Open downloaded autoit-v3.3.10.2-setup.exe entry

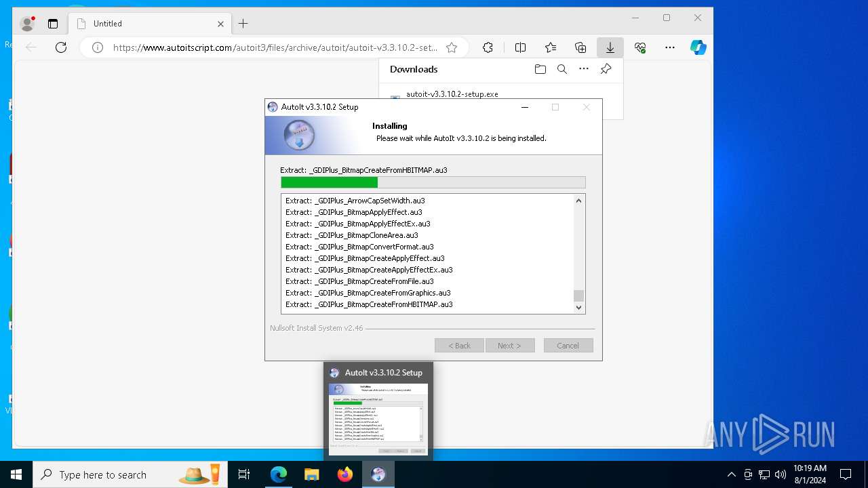452,94
